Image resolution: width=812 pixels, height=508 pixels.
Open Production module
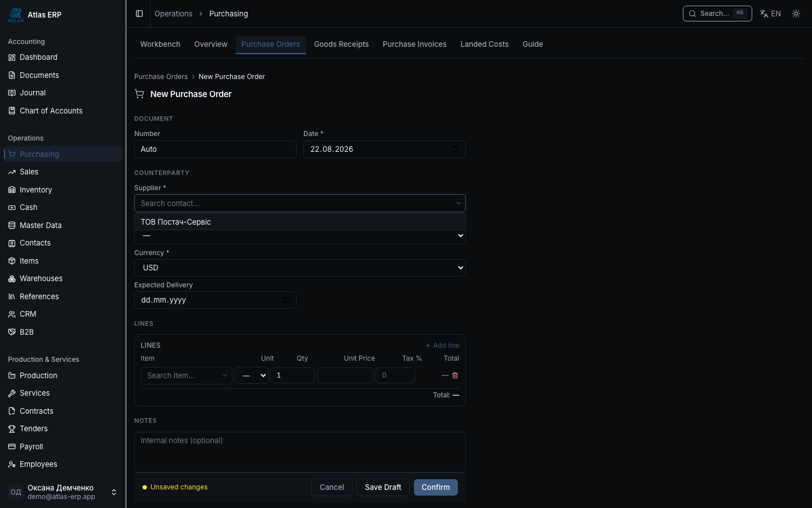(x=63, y=375)
